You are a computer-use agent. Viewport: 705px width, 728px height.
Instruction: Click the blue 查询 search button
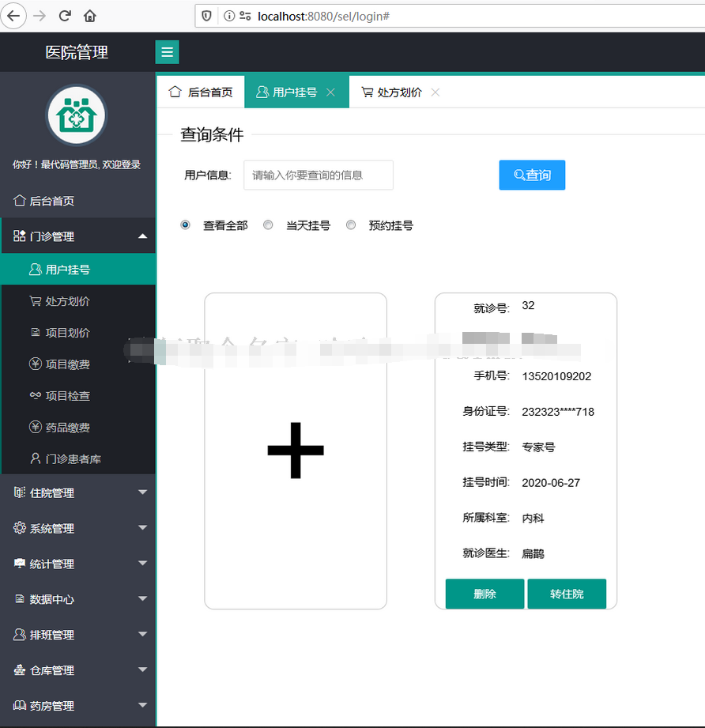[x=532, y=175]
